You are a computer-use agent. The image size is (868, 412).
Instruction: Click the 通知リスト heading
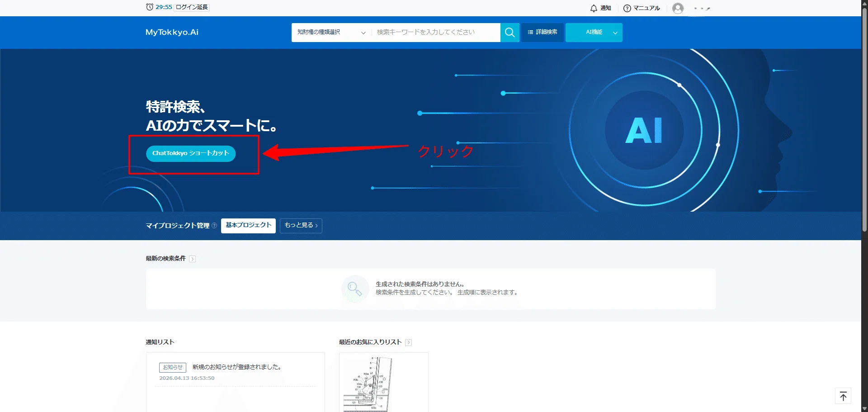click(x=160, y=342)
